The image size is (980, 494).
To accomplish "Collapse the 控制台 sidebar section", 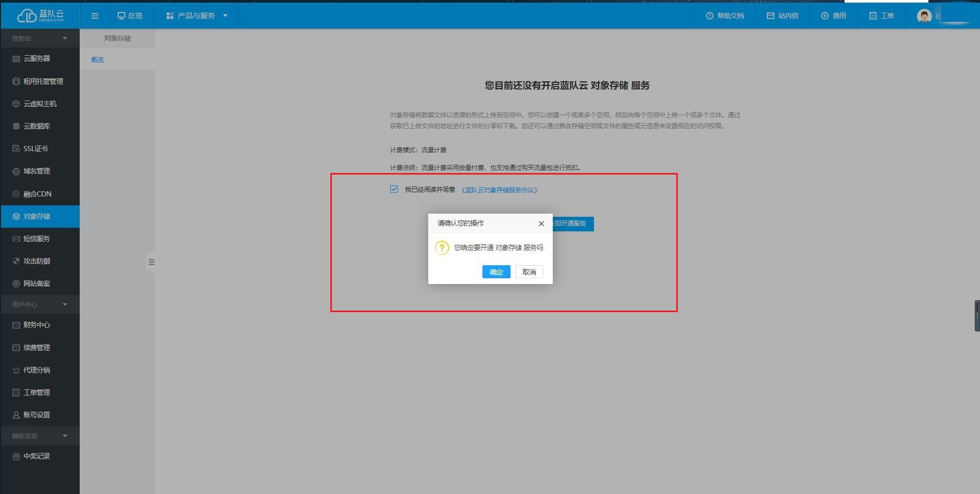I will 65,38.
